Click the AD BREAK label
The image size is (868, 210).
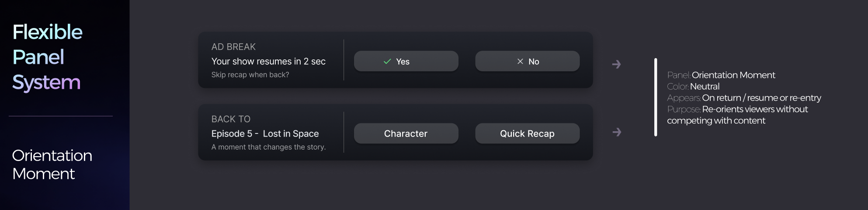coord(233,47)
